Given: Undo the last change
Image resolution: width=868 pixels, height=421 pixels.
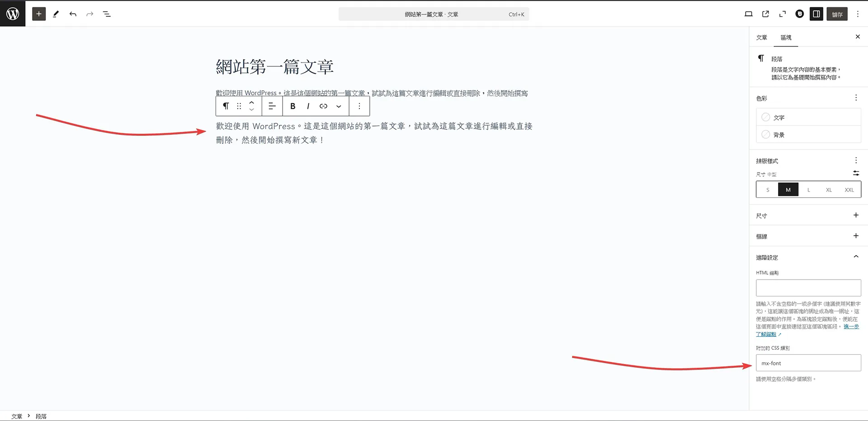Looking at the screenshot, I should click(73, 14).
